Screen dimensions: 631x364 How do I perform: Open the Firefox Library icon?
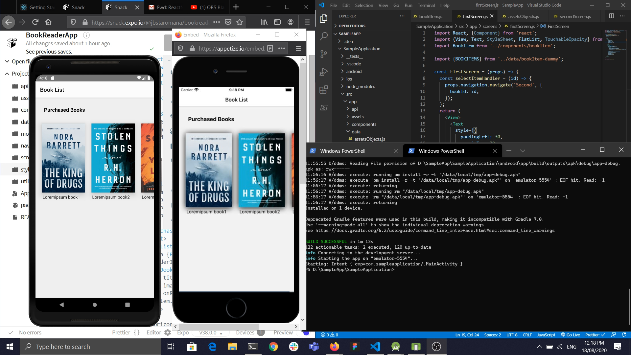click(264, 22)
